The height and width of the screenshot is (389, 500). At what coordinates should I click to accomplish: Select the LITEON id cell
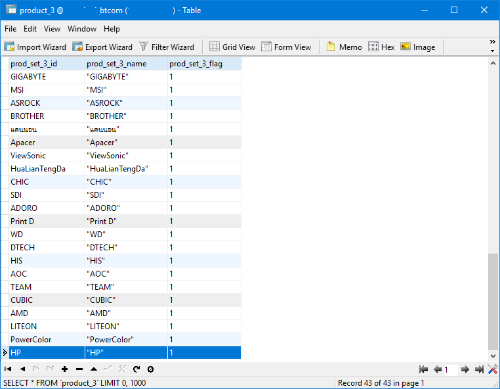point(47,326)
